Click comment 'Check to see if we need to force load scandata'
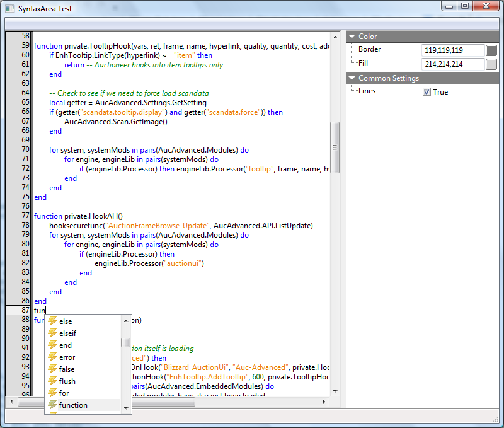Viewport: 504px width, 428px height. (133, 93)
